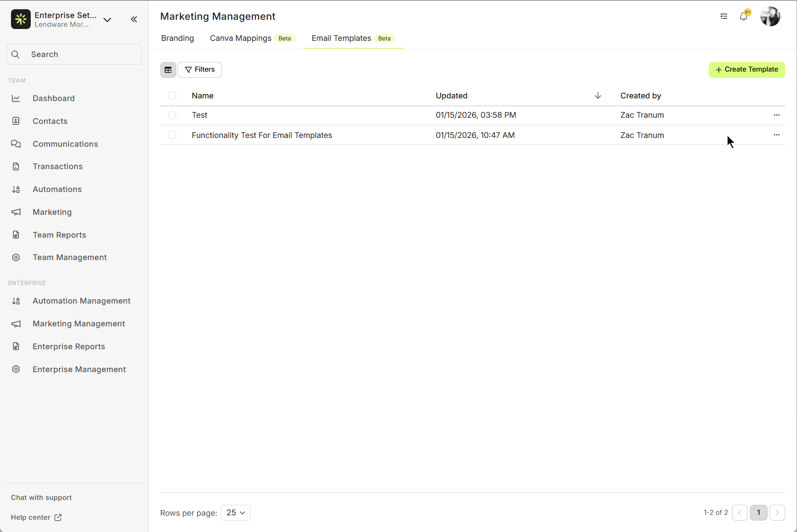Viewport: 797px width, 532px height.
Task: Click the sidebar Search field
Action: (74, 54)
